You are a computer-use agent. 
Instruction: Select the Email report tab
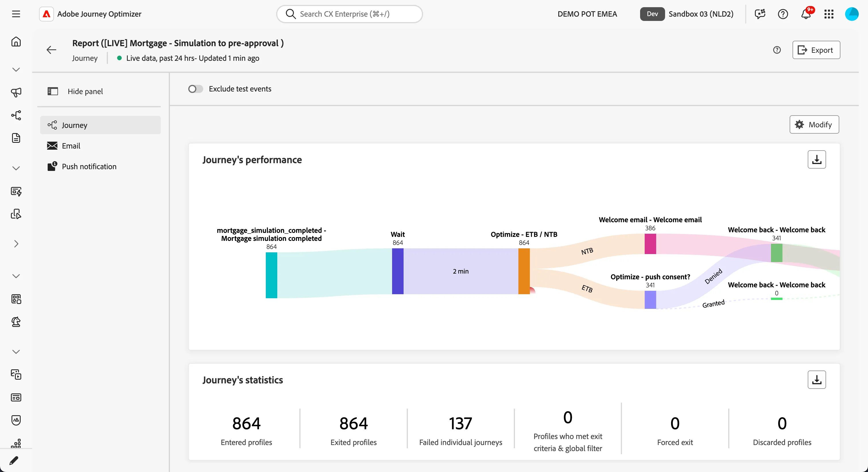[100, 146]
